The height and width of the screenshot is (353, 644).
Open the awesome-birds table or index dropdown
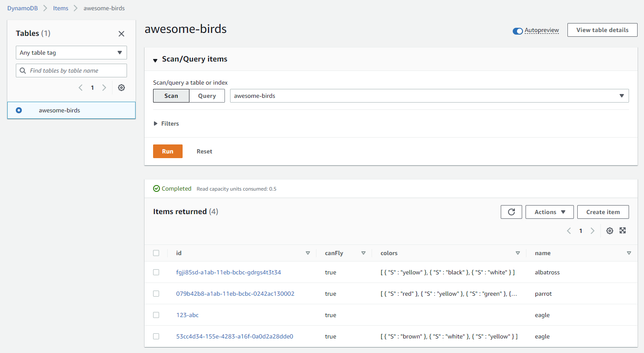click(x=429, y=96)
